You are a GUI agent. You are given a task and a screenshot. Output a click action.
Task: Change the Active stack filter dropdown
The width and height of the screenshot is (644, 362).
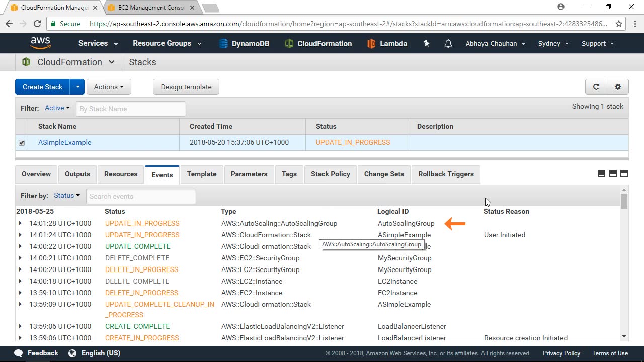pyautogui.click(x=57, y=108)
